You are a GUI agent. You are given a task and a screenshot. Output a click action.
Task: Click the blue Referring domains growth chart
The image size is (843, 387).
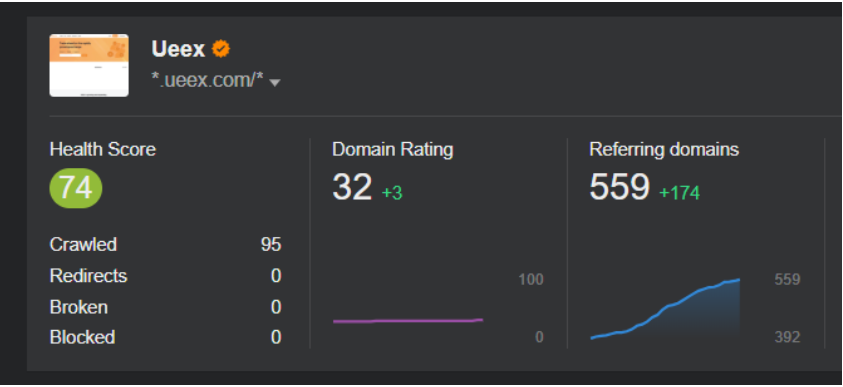click(666, 309)
